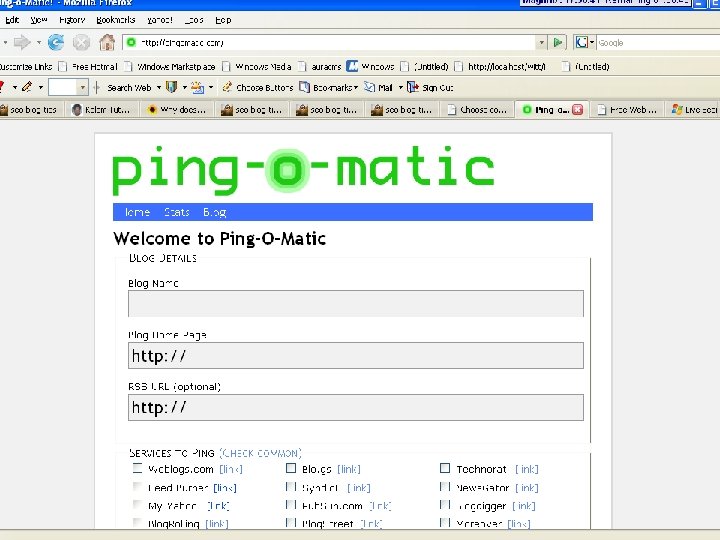This screenshot has height=540, width=720.
Task: Open the forward history dropdown arrow
Action: click(39, 43)
